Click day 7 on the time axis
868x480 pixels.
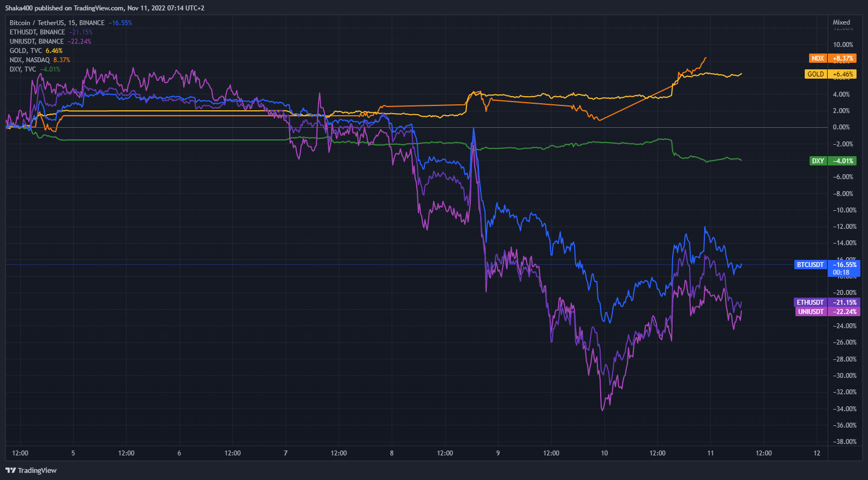click(x=285, y=453)
